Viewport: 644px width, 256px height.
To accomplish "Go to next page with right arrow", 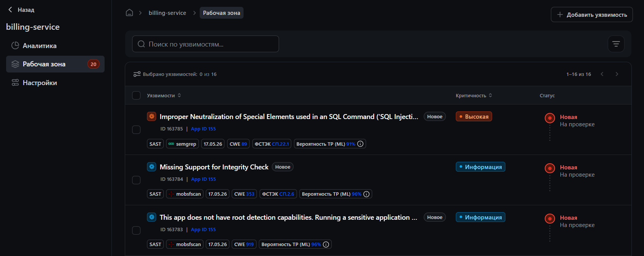I will click(617, 74).
